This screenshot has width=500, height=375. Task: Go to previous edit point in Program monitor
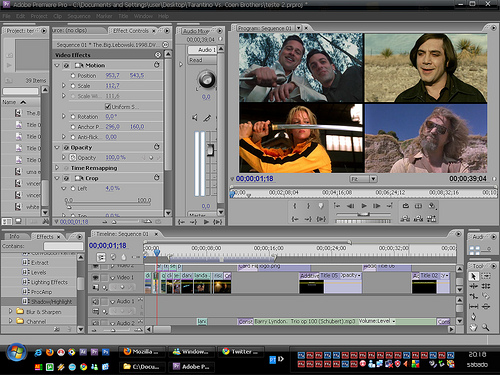coord(337,206)
